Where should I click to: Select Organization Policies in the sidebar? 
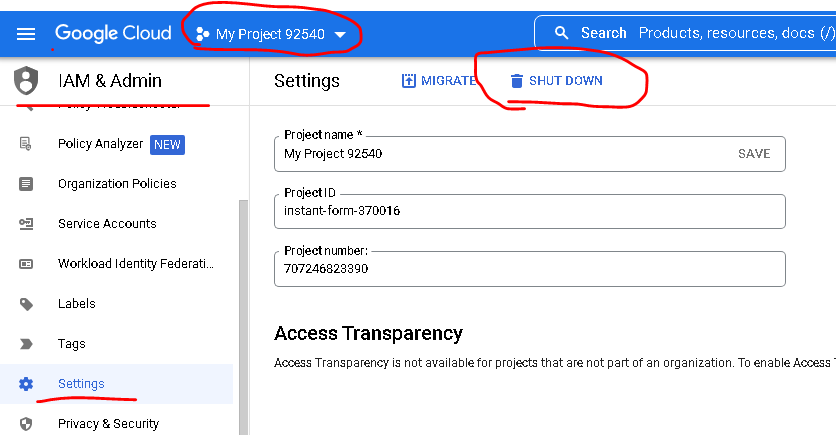coord(117,184)
